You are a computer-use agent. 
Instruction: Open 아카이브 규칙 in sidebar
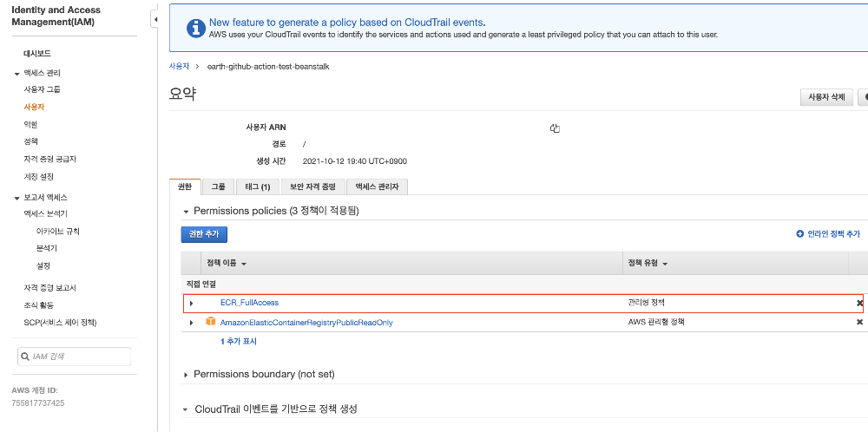pyautogui.click(x=58, y=232)
